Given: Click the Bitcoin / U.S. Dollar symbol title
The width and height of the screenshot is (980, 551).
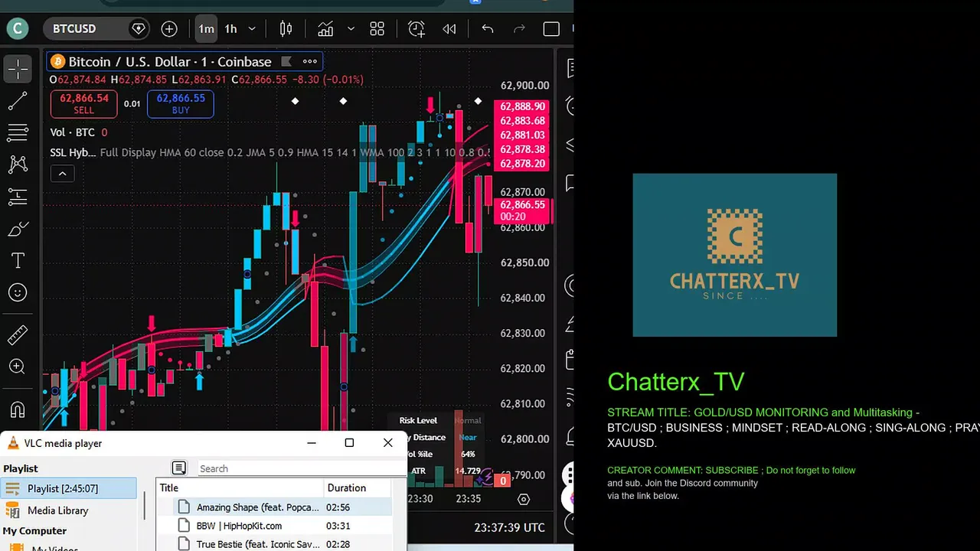Looking at the screenshot, I should click(170, 61).
